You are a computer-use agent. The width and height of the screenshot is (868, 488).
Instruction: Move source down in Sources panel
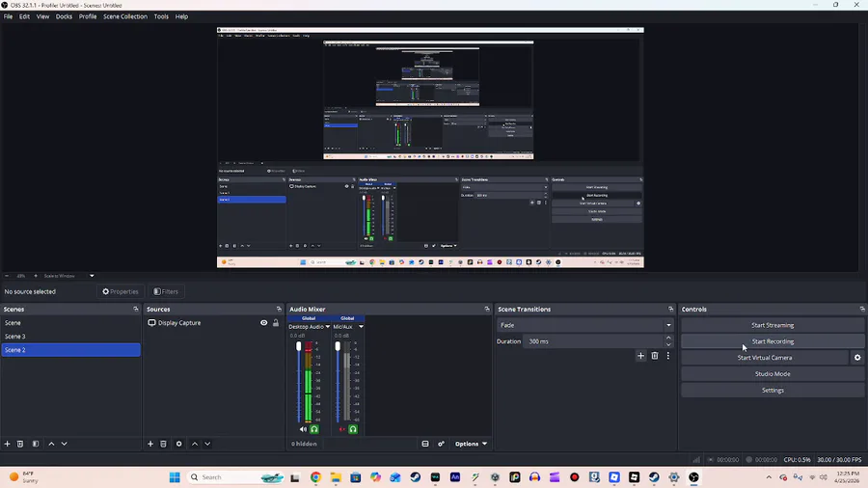(x=207, y=444)
